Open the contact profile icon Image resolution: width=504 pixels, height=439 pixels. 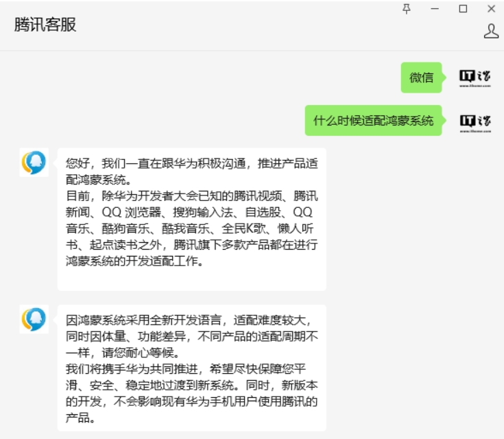tap(491, 31)
